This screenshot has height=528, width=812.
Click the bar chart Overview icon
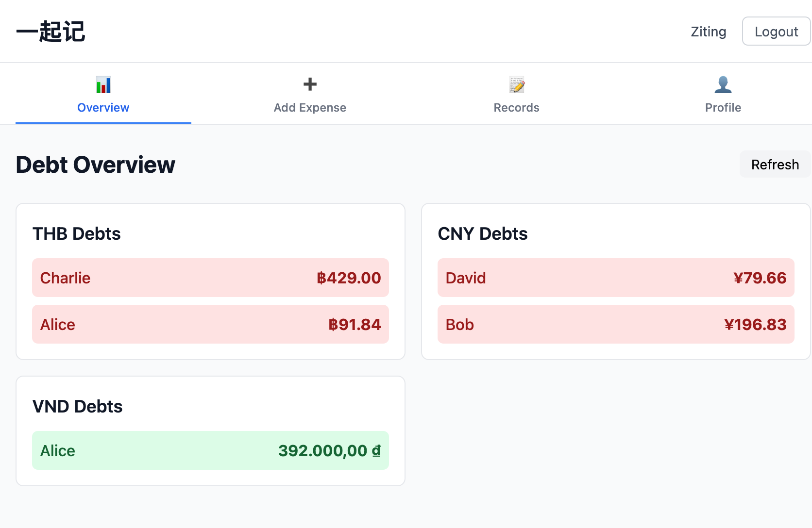click(x=103, y=85)
